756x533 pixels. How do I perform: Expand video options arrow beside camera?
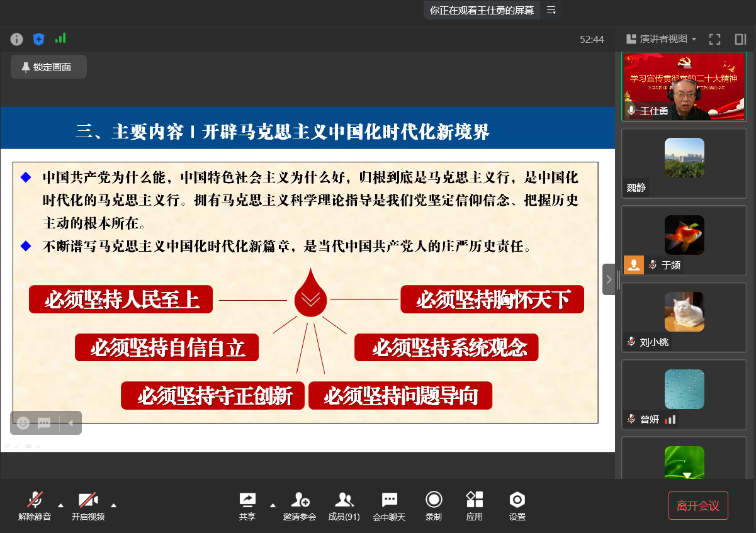pos(113,505)
